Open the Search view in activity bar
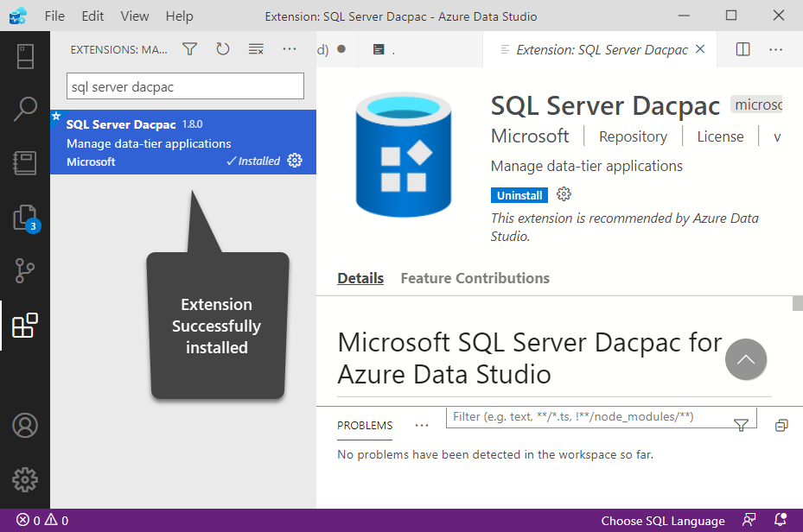 click(x=24, y=110)
